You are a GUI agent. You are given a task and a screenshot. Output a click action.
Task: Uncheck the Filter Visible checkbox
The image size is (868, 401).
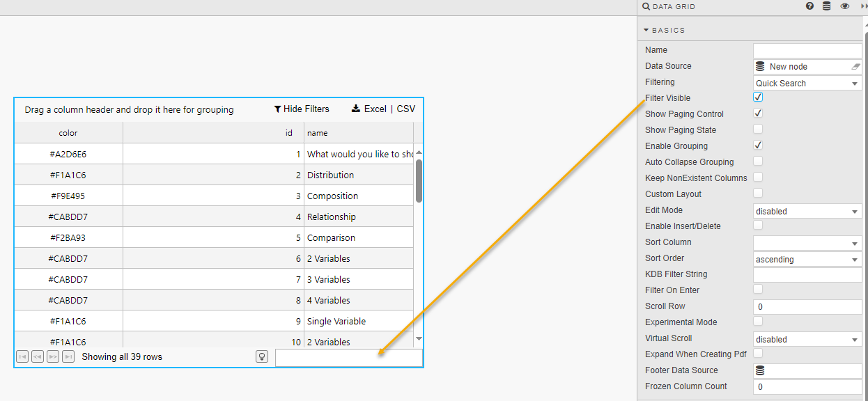(x=758, y=97)
